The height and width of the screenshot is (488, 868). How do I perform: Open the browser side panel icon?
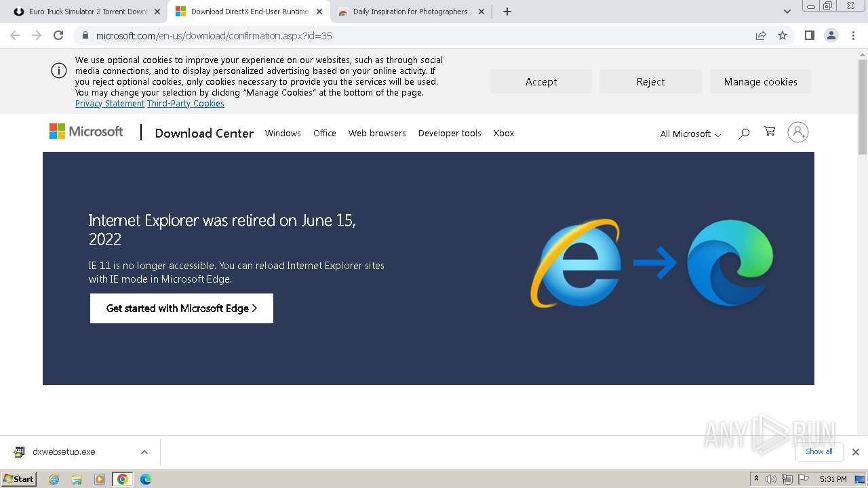pyautogui.click(x=809, y=35)
